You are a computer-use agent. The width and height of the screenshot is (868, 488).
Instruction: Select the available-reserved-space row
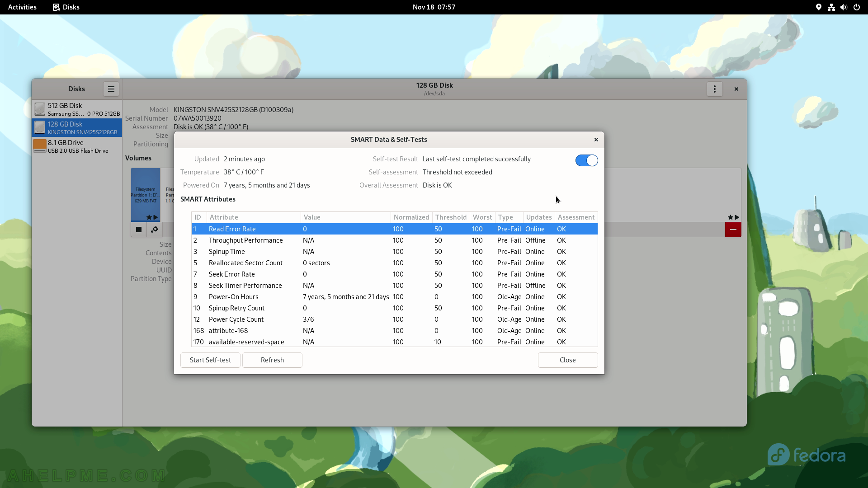pyautogui.click(x=394, y=342)
